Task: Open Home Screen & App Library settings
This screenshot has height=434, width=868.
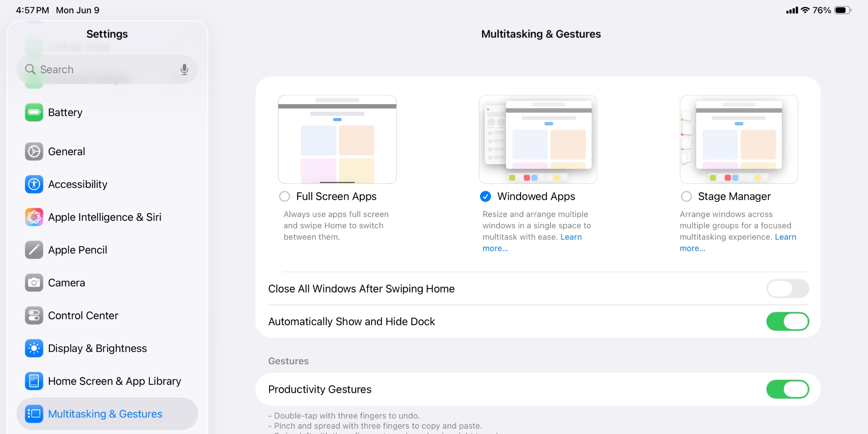Action: pyautogui.click(x=34, y=381)
